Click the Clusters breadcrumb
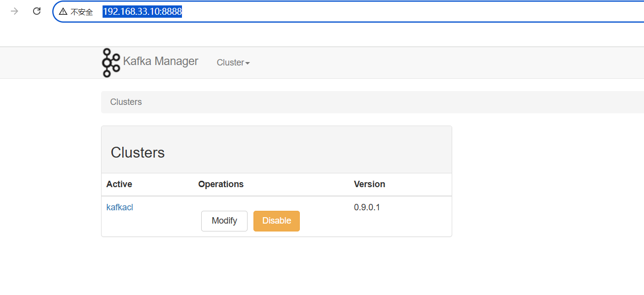 [126, 102]
